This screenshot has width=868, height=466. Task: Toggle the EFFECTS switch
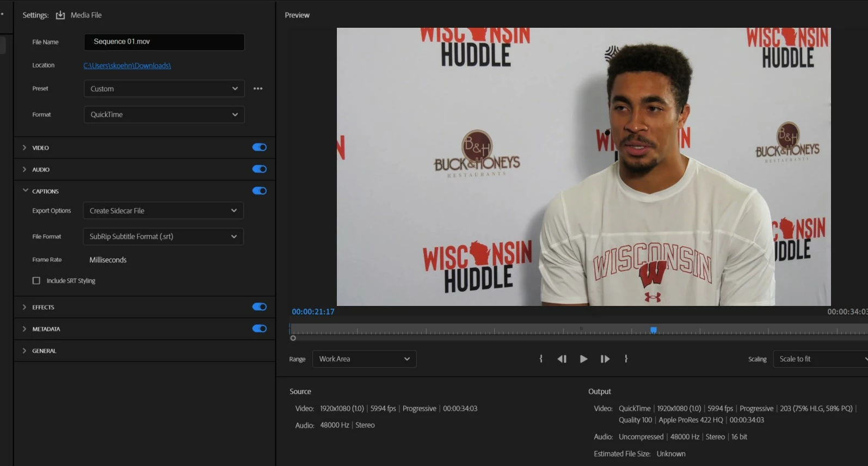[260, 306]
